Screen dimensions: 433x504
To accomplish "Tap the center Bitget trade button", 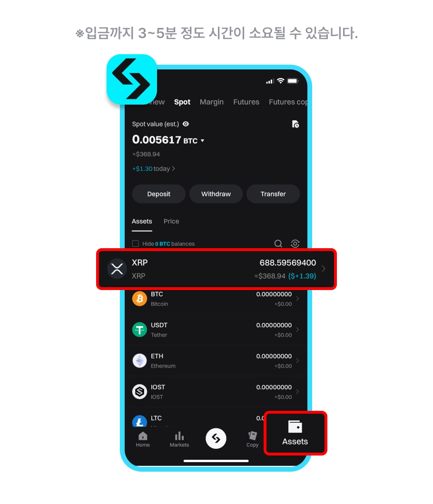I will pyautogui.click(x=216, y=438).
